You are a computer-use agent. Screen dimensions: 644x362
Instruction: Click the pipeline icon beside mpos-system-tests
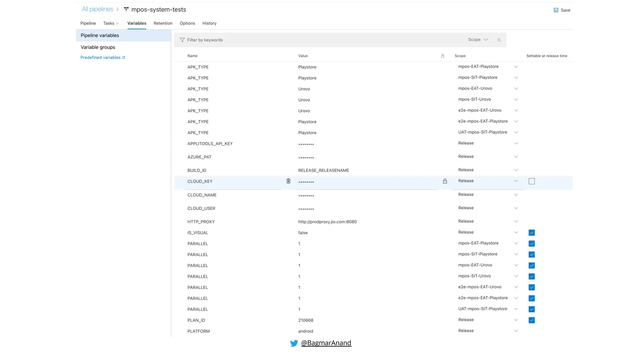click(x=126, y=9)
